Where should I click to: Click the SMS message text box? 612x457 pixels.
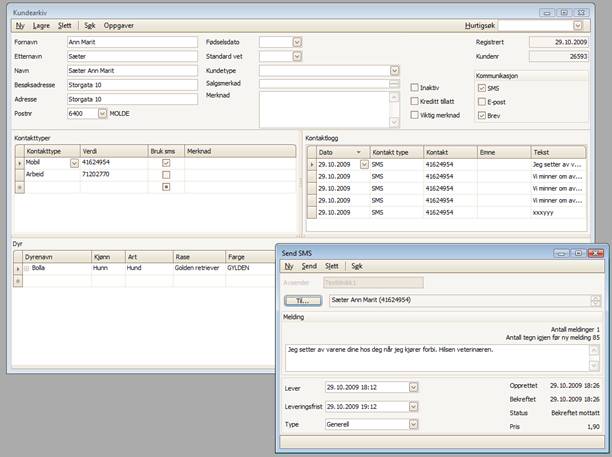click(x=437, y=357)
